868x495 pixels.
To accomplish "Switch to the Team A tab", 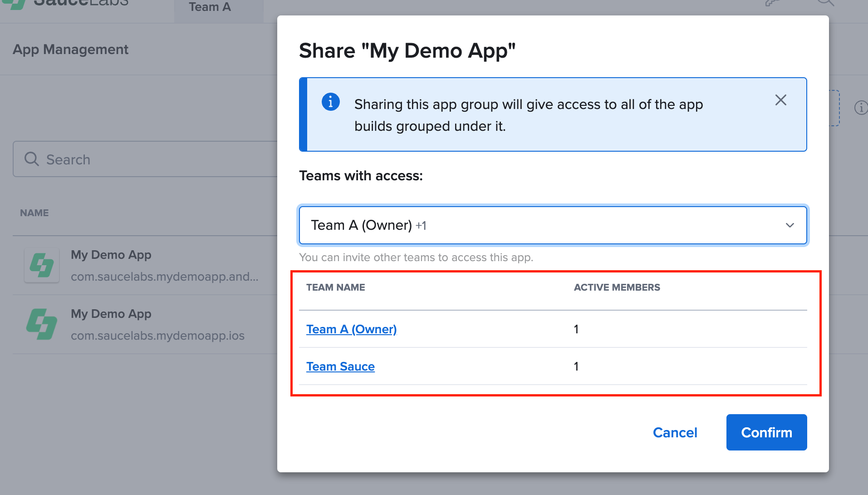I will click(210, 7).
